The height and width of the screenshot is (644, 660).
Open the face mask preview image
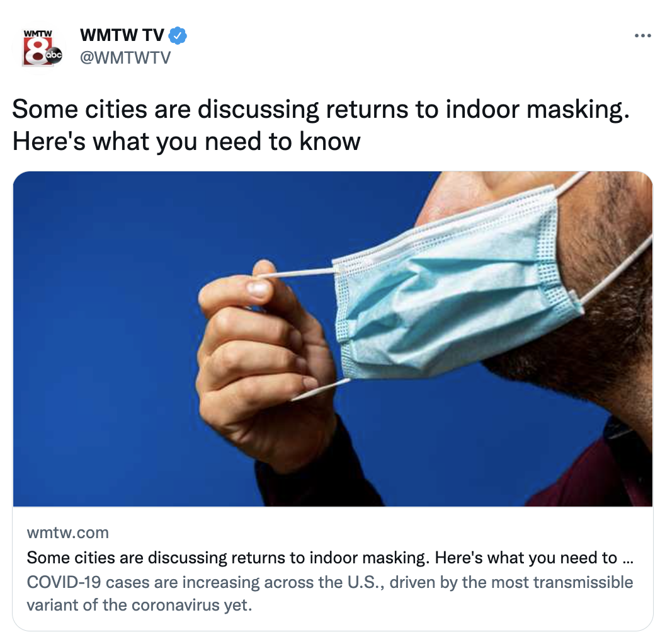pos(333,338)
